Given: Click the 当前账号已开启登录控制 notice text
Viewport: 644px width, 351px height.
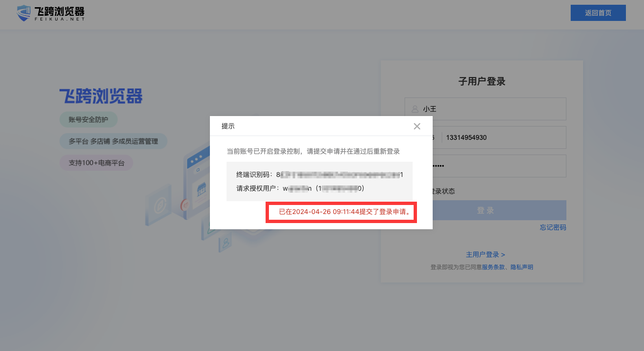Looking at the screenshot, I should click(313, 151).
